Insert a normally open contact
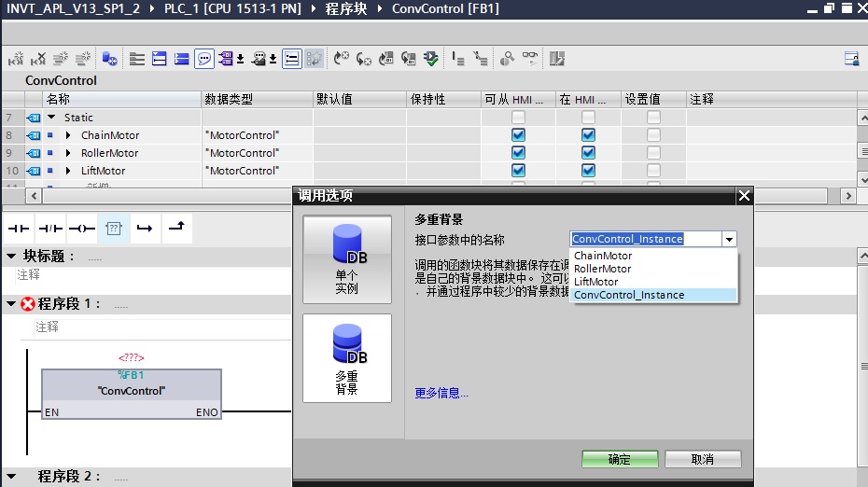868x487 pixels. pos(19,228)
